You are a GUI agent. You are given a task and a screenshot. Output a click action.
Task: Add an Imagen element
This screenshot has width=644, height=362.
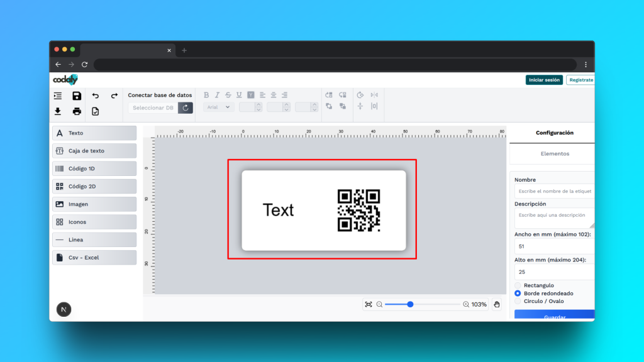pyautogui.click(x=94, y=204)
